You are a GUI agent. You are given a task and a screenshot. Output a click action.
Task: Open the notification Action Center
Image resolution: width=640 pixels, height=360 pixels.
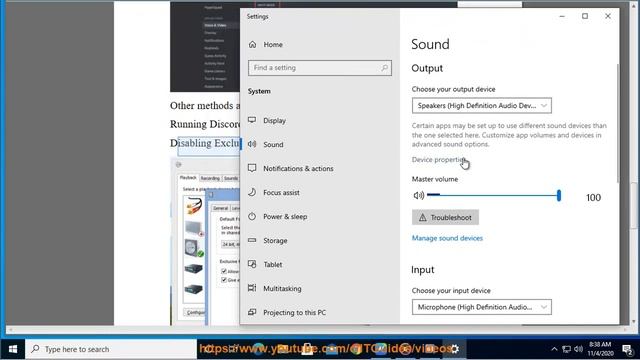coord(627,349)
